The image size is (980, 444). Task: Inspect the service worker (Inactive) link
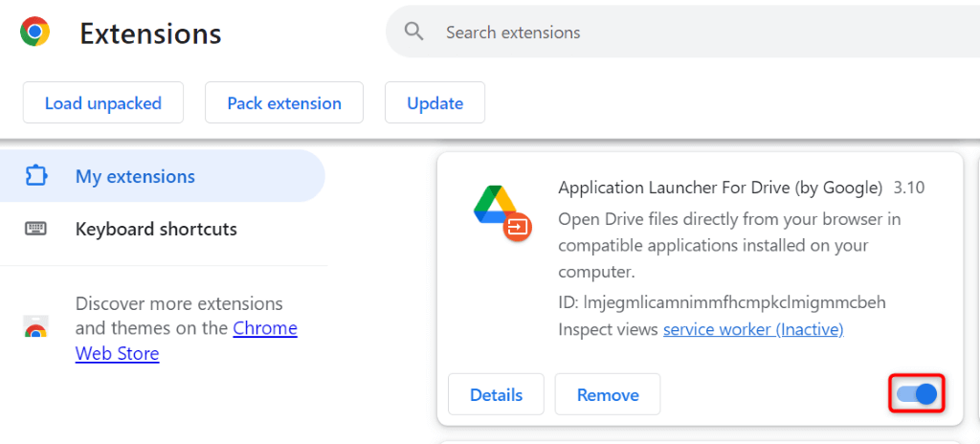pos(753,329)
